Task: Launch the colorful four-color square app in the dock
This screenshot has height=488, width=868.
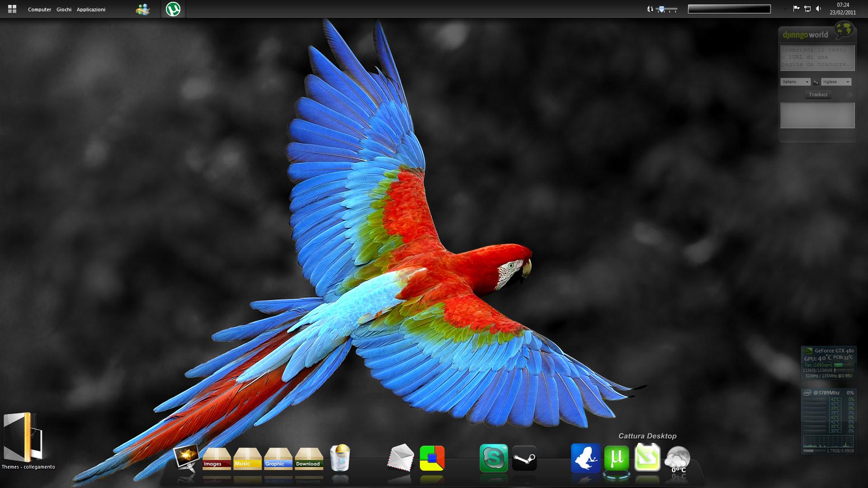Action: tap(432, 458)
